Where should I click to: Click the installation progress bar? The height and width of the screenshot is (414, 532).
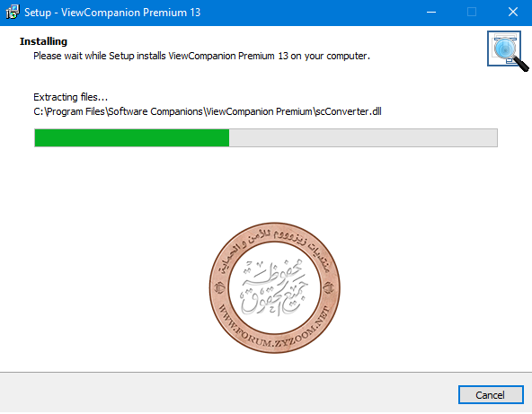tap(266, 137)
